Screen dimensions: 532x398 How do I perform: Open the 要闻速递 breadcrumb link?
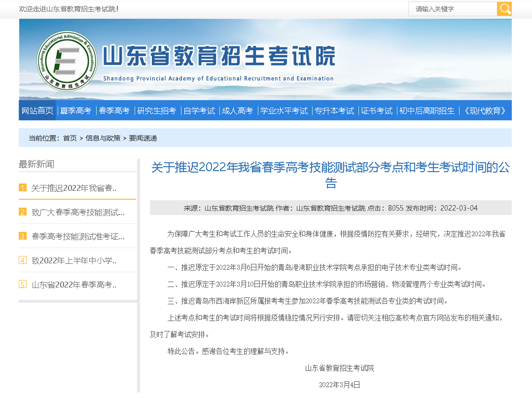(143, 138)
